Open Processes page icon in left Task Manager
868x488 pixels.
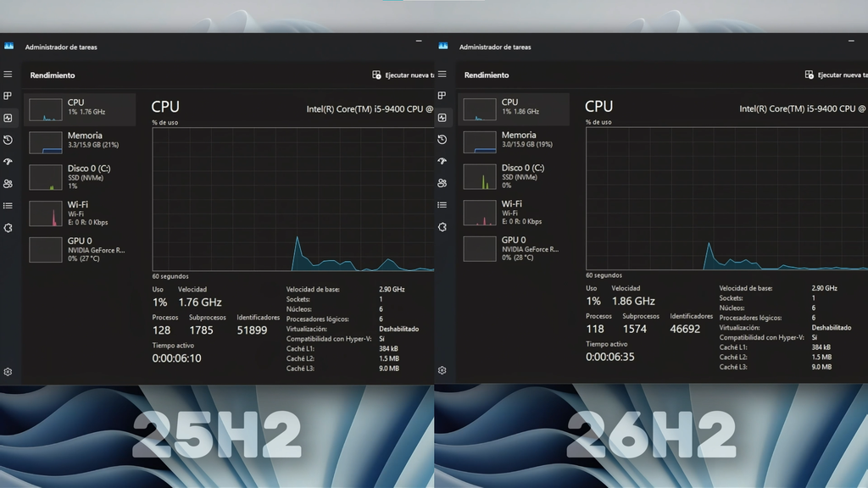click(8, 96)
